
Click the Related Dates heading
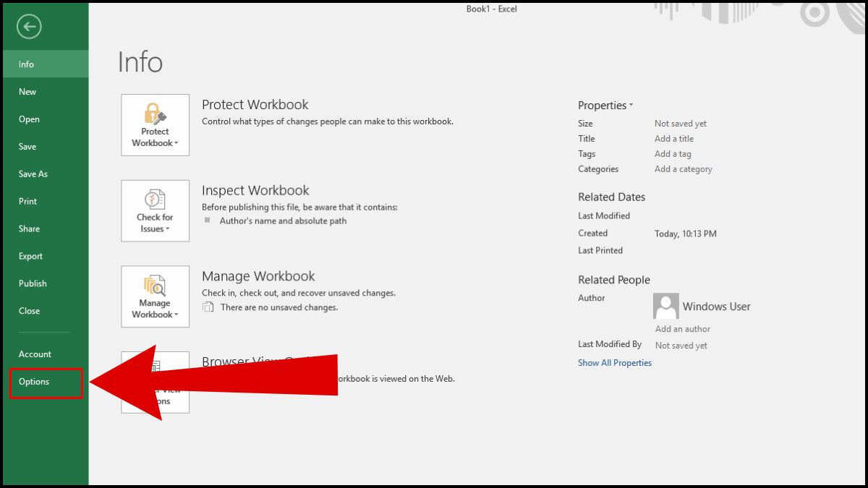coord(611,197)
